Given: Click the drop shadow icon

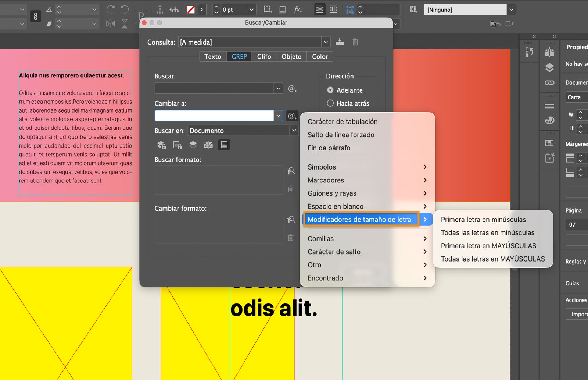Looking at the screenshot, I should [283, 9].
